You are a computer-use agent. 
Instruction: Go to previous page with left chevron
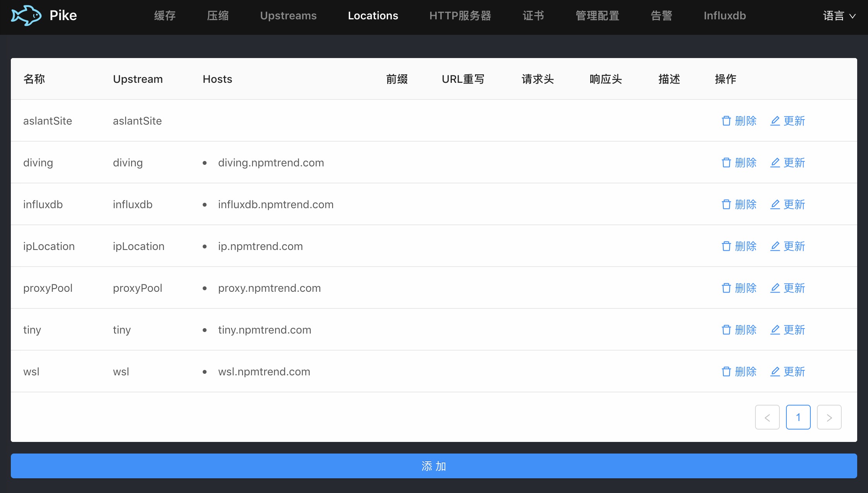pos(767,418)
